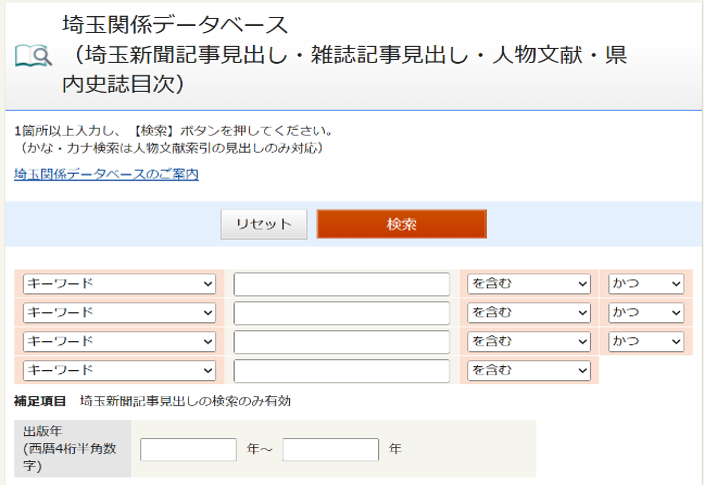Viewport: 704px width, 485px height.
Task: Click the 出版年 start year field
Action: [x=188, y=449]
